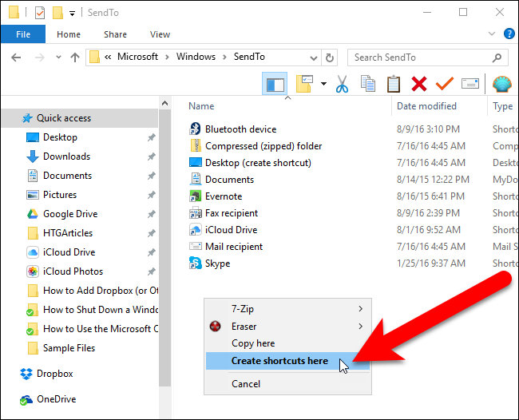The width and height of the screenshot is (519, 420).
Task: Sort files by the Date modified column
Action: tap(426, 106)
